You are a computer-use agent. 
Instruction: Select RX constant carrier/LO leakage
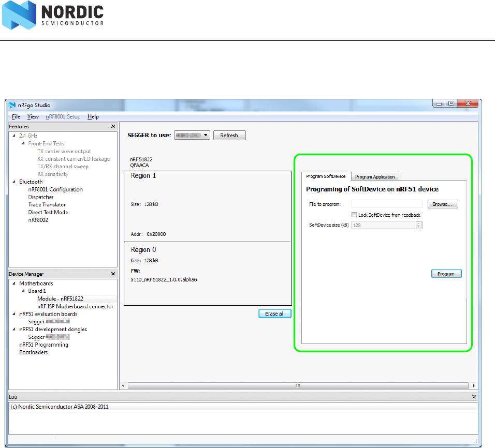(74, 159)
